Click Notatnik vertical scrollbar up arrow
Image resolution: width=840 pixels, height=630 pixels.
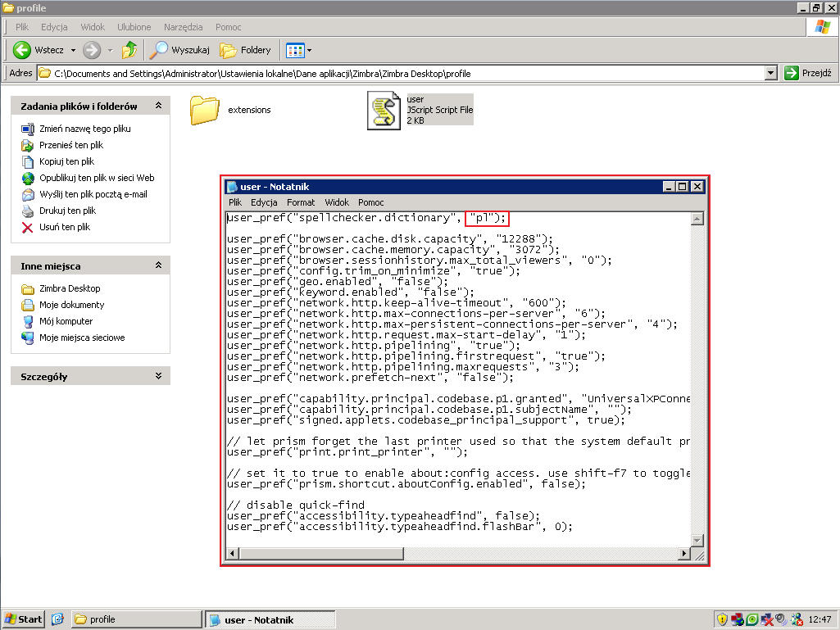(x=697, y=219)
